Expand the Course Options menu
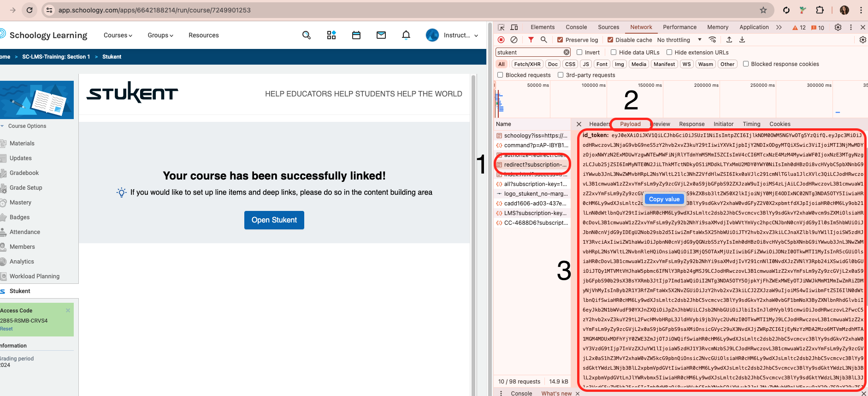 (x=24, y=126)
